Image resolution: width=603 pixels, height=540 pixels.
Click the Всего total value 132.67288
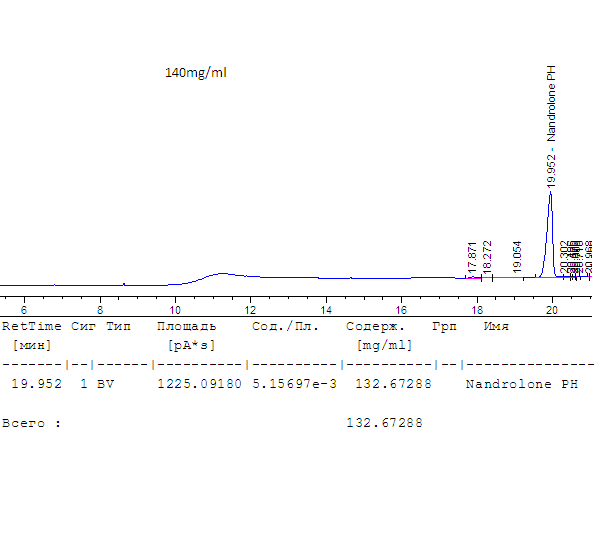(384, 423)
